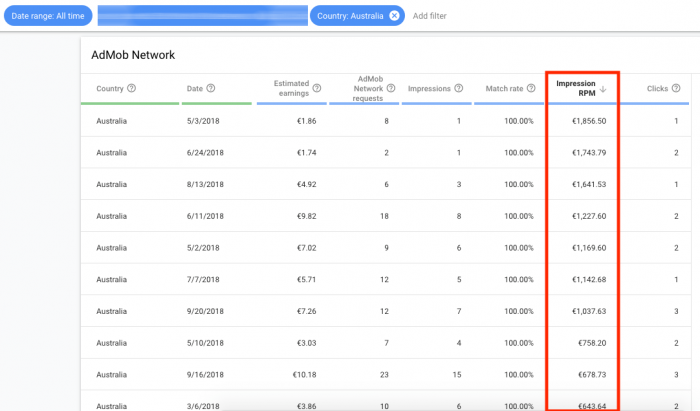Click the €1,169.60 RPM value
Image resolution: width=700 pixels, height=411 pixels.
pyautogui.click(x=589, y=248)
